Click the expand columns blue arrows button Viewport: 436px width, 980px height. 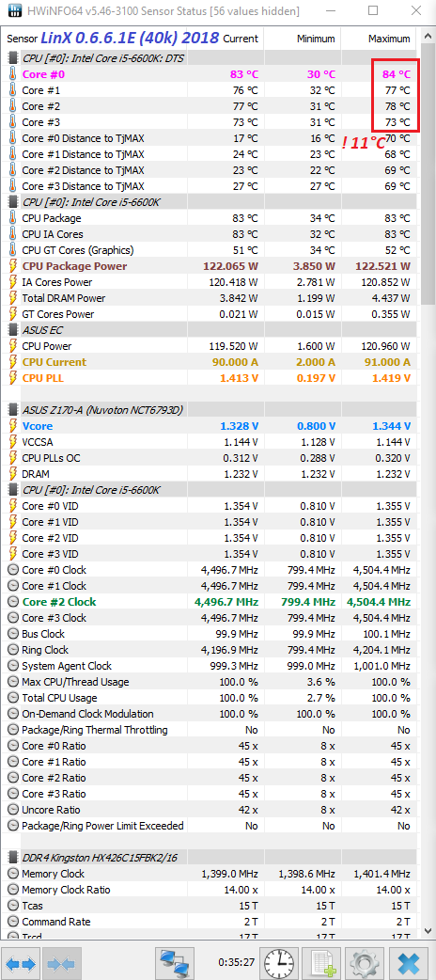tap(22, 963)
